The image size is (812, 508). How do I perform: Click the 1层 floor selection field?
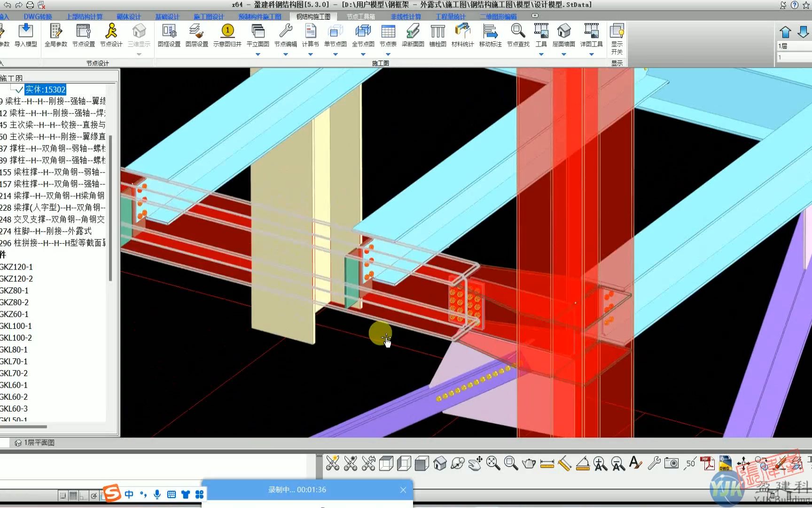[794, 46]
